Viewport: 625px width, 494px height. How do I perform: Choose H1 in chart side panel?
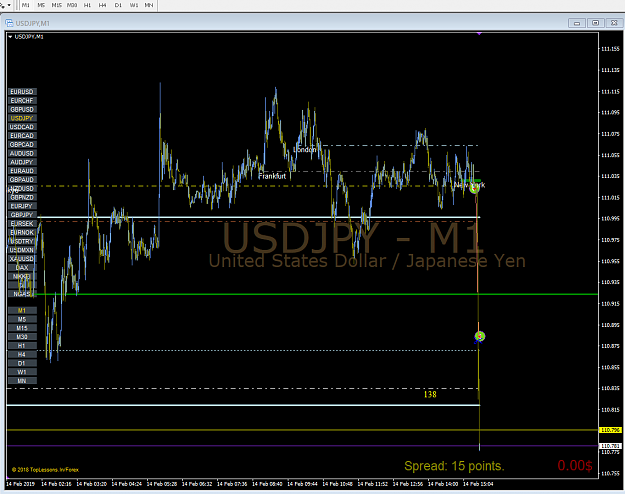(22, 346)
